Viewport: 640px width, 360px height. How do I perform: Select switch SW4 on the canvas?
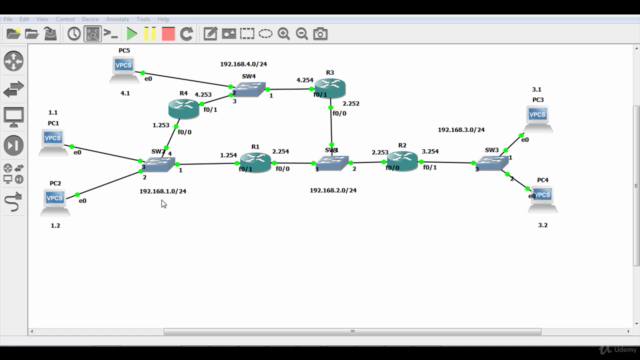pyautogui.click(x=250, y=89)
